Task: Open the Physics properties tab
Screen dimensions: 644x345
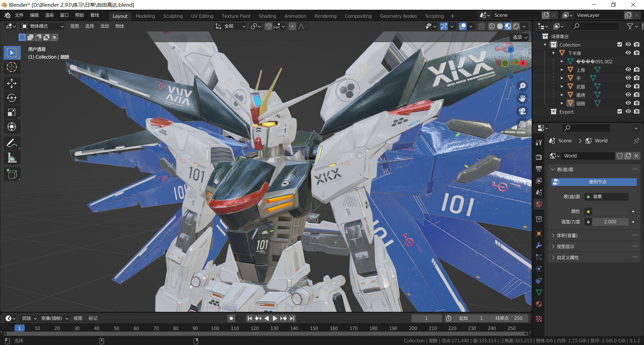Action: pyautogui.click(x=539, y=269)
